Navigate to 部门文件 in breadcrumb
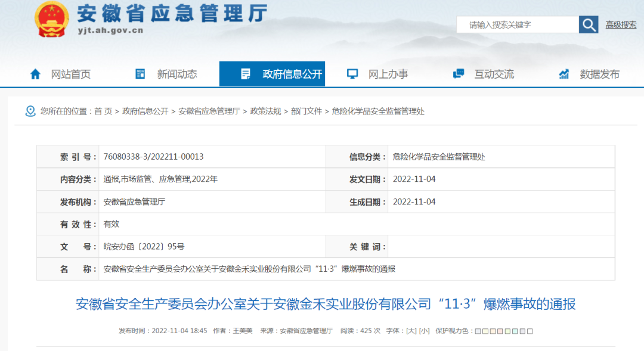 [x=306, y=111]
